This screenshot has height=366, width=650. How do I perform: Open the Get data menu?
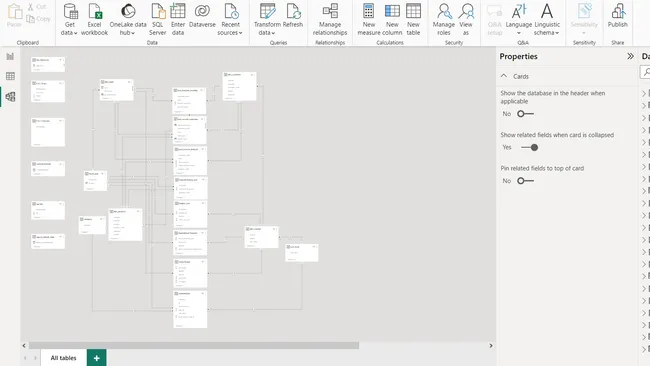tap(70, 19)
